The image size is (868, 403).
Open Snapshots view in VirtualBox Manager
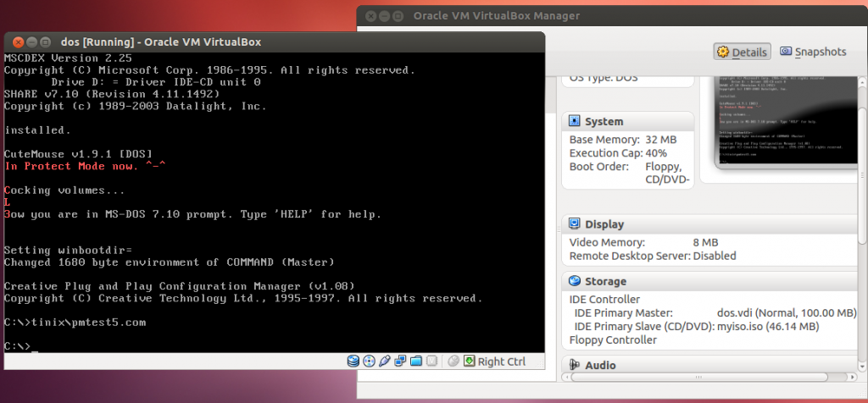[x=813, y=52]
